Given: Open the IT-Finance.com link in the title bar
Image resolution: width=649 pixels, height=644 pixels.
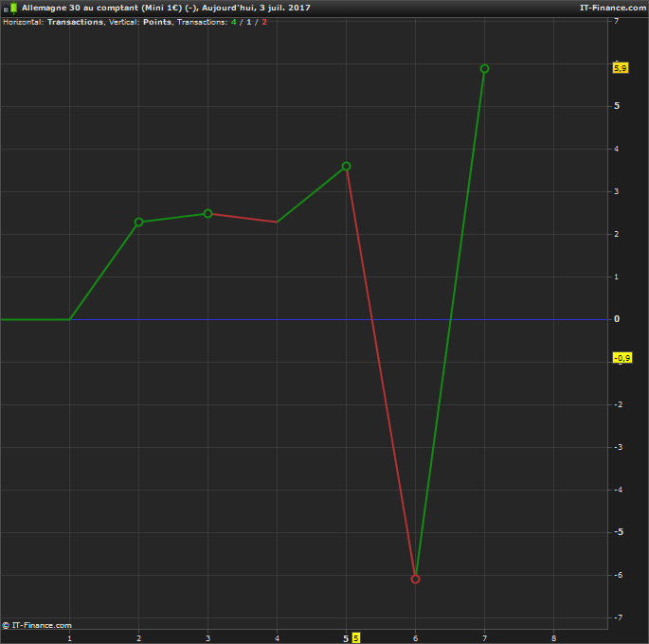Looking at the screenshot, I should [613, 8].
